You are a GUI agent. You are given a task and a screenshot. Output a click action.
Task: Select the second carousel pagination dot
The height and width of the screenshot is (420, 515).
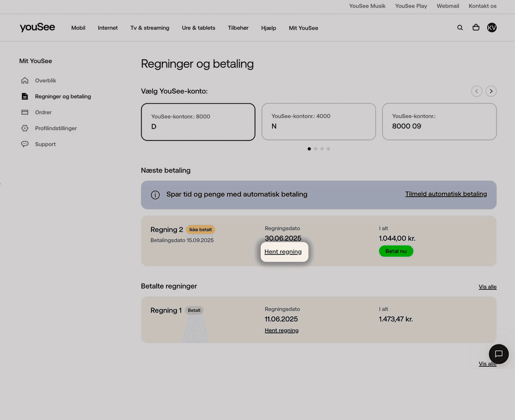click(316, 149)
